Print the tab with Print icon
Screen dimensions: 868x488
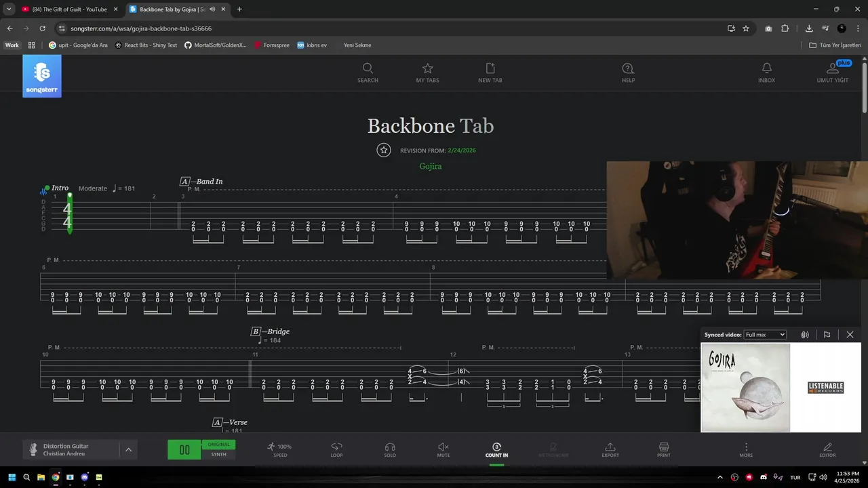[x=664, y=450]
